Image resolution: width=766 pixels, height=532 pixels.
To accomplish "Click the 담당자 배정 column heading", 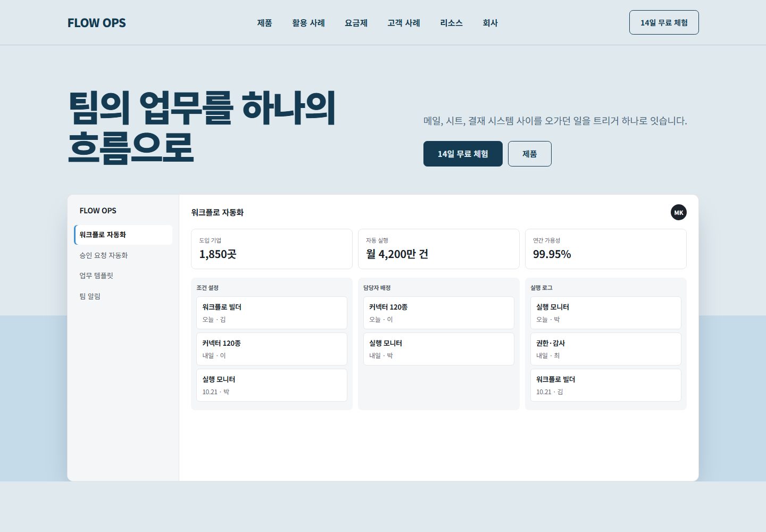I will (x=377, y=288).
